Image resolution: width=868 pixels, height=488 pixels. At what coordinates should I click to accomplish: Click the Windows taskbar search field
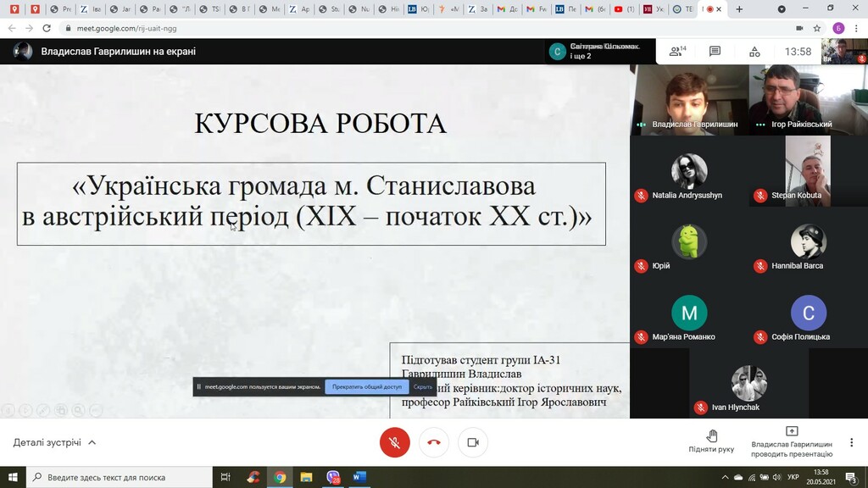[x=119, y=477]
